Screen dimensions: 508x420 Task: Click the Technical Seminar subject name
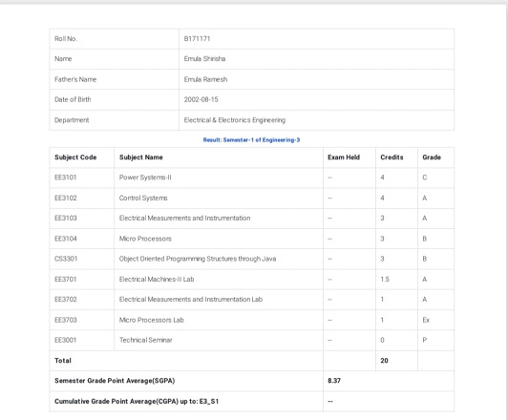tap(145, 340)
